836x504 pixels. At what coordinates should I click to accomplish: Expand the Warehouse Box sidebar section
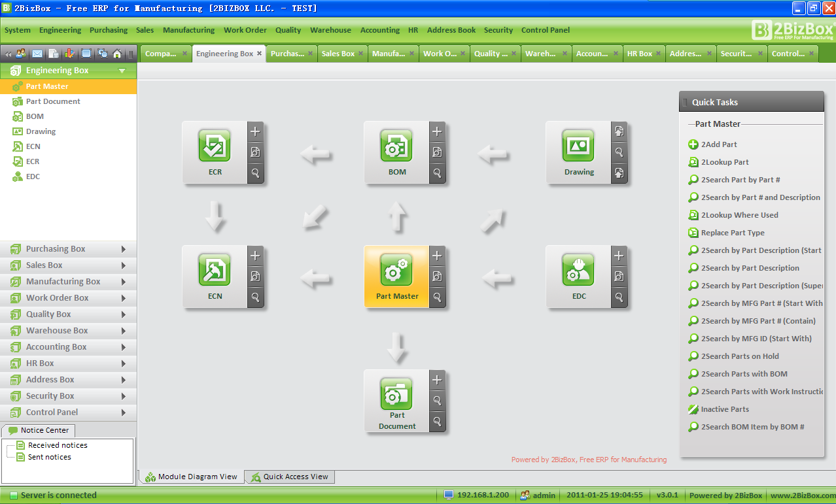[69, 331]
